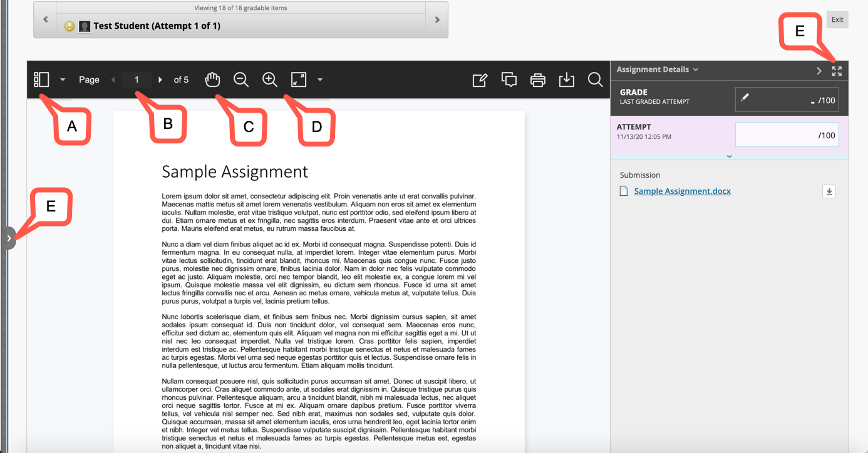Open the sidebar thumbnails panel icon
This screenshot has width=868, height=453.
click(x=41, y=79)
